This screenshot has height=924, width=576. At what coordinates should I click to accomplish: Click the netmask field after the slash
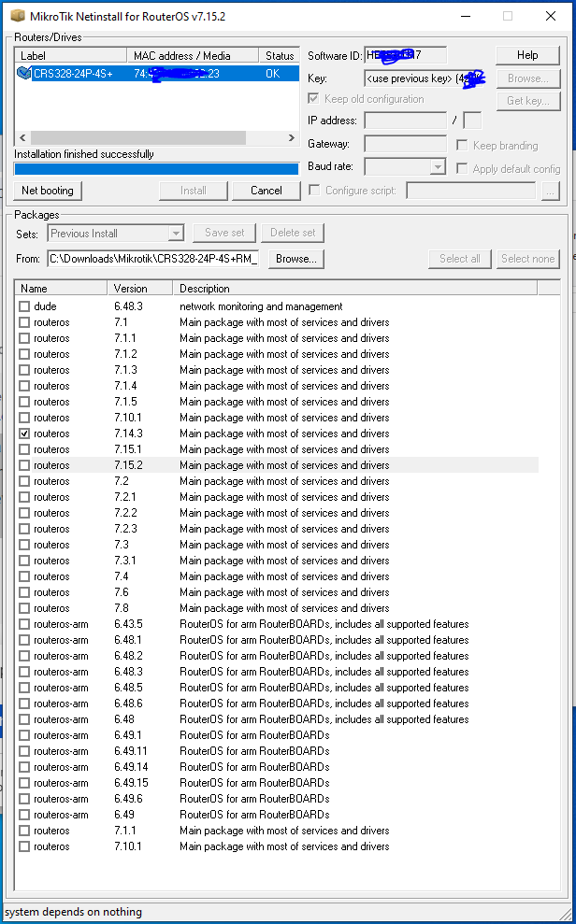(472, 121)
